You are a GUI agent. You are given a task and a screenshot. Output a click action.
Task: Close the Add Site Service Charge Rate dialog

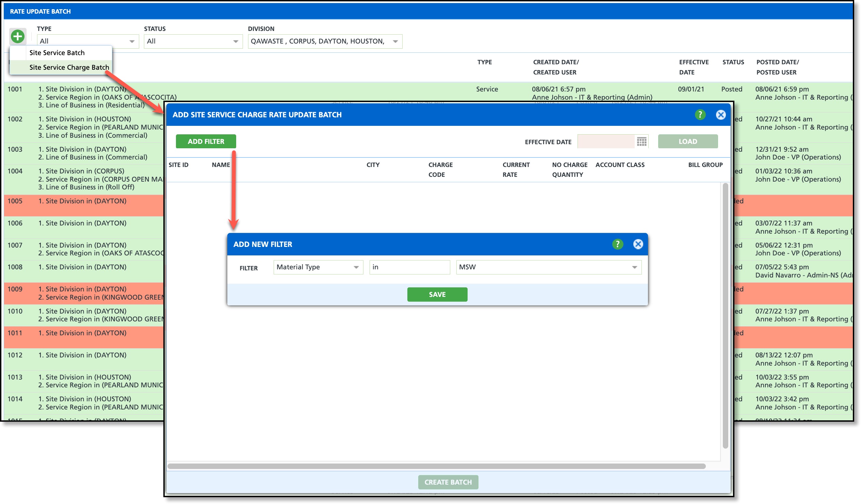click(720, 115)
